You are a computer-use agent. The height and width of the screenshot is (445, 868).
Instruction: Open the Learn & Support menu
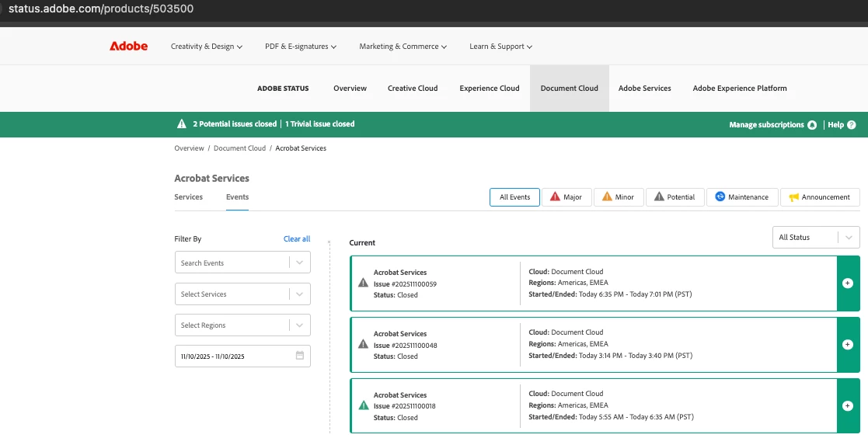[501, 47]
